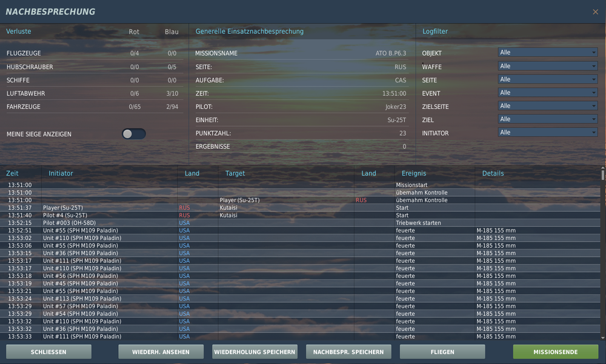Open the OBJEKT filter dropdown

[x=547, y=53]
